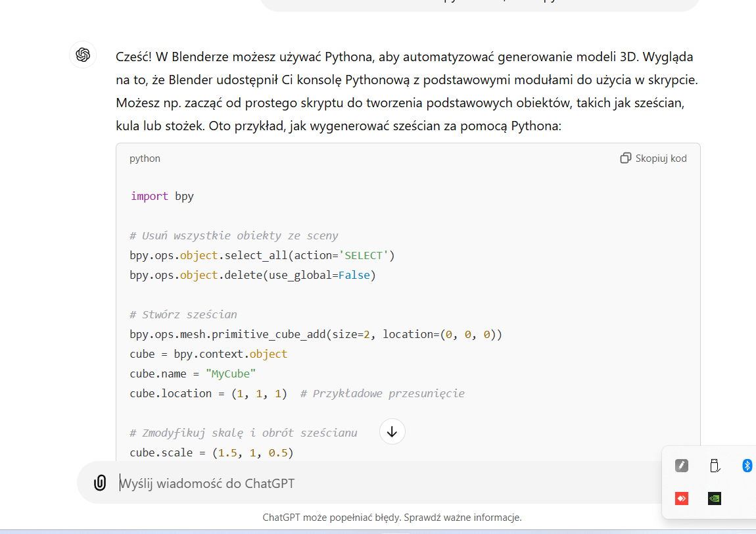Click the 'cube = bpy.context.object' line

tap(208, 354)
